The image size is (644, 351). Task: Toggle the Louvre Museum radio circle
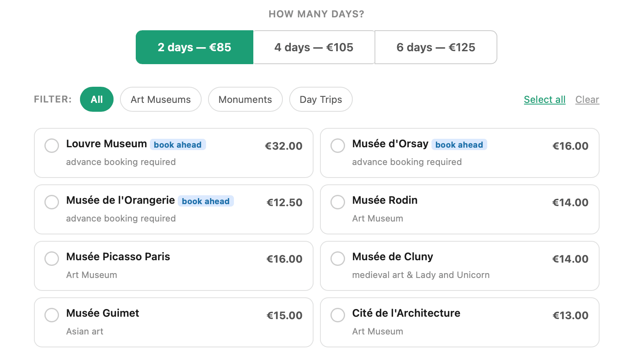pos(52,146)
